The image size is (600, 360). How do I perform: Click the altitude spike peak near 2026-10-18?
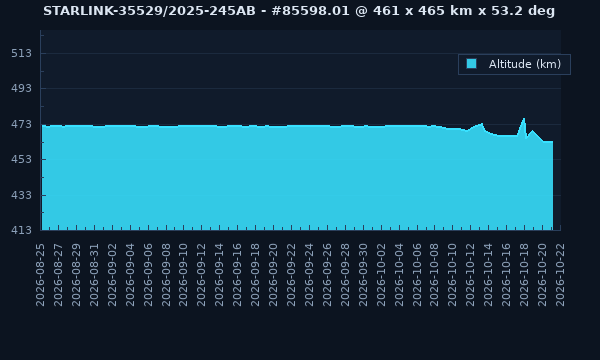524,118
